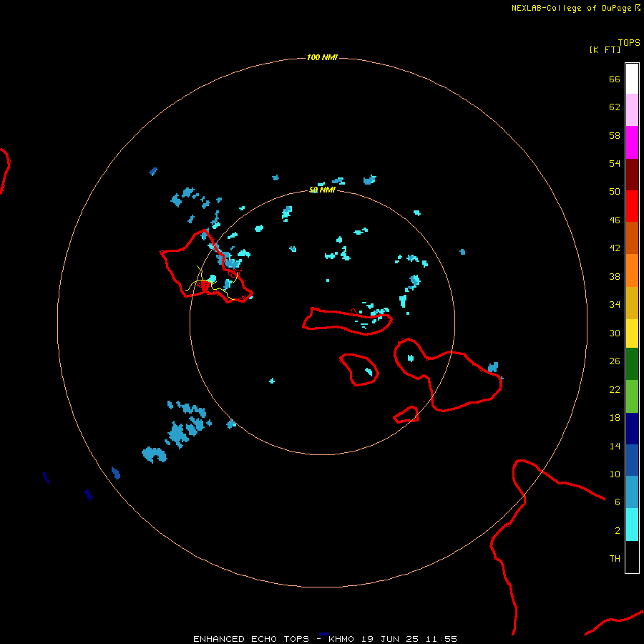Click legend value 34
Screen dimensions: 644x644
[x=615, y=305]
